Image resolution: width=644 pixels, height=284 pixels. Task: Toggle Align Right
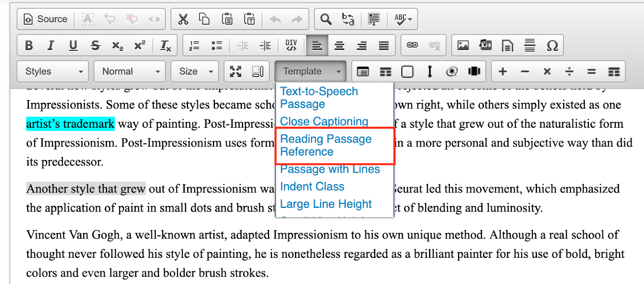point(361,45)
